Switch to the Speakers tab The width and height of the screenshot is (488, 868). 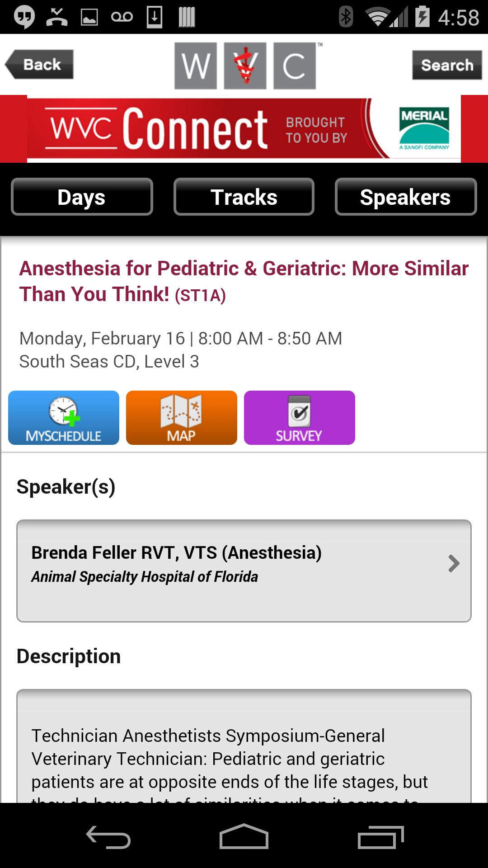[x=405, y=197]
